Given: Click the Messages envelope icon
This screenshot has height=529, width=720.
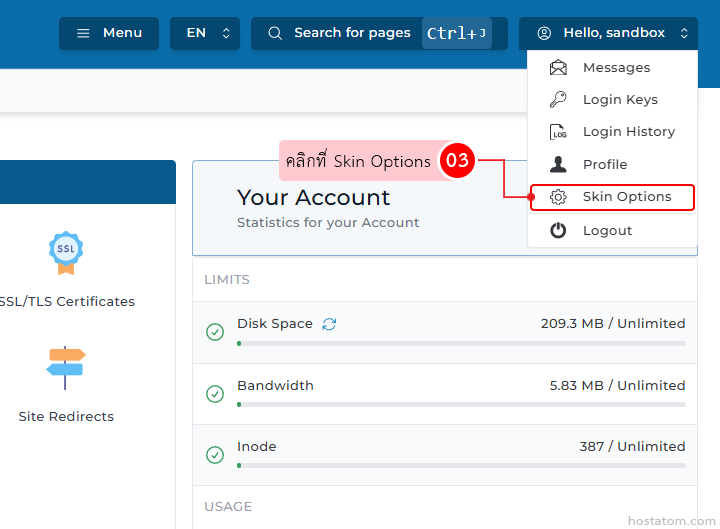Looking at the screenshot, I should [x=558, y=68].
